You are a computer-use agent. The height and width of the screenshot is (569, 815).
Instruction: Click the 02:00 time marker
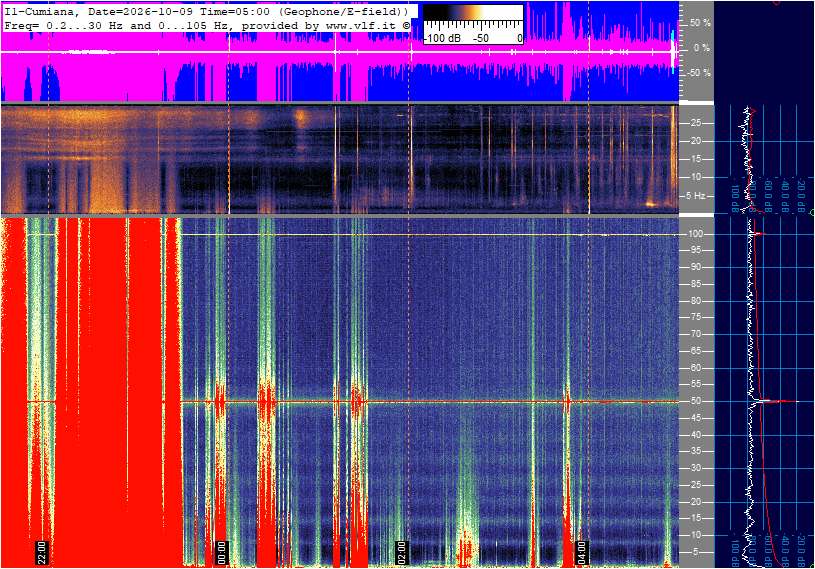401,552
